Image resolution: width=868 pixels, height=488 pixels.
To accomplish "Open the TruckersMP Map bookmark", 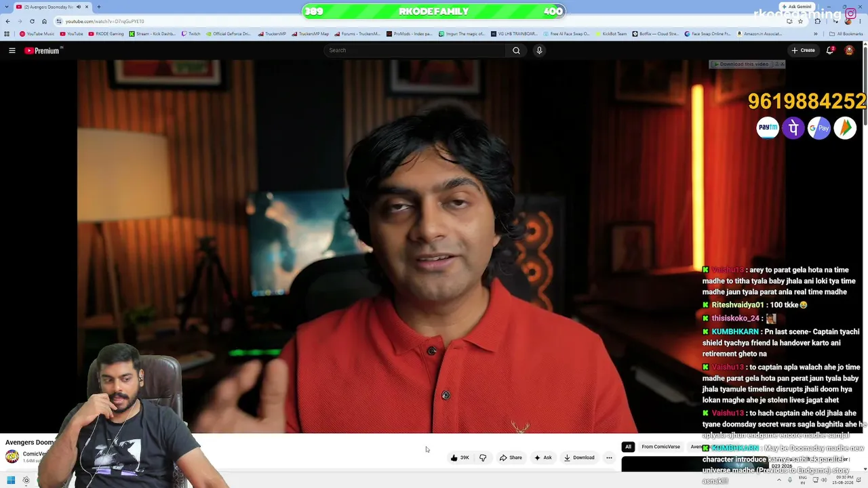I will [311, 34].
